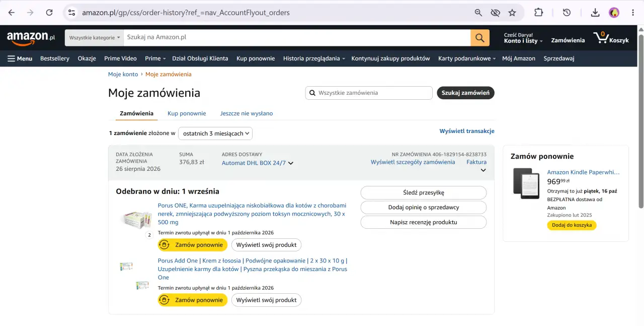Open Wyświetl szczegóły zamówienia link
The width and height of the screenshot is (644, 326).
coord(413,162)
